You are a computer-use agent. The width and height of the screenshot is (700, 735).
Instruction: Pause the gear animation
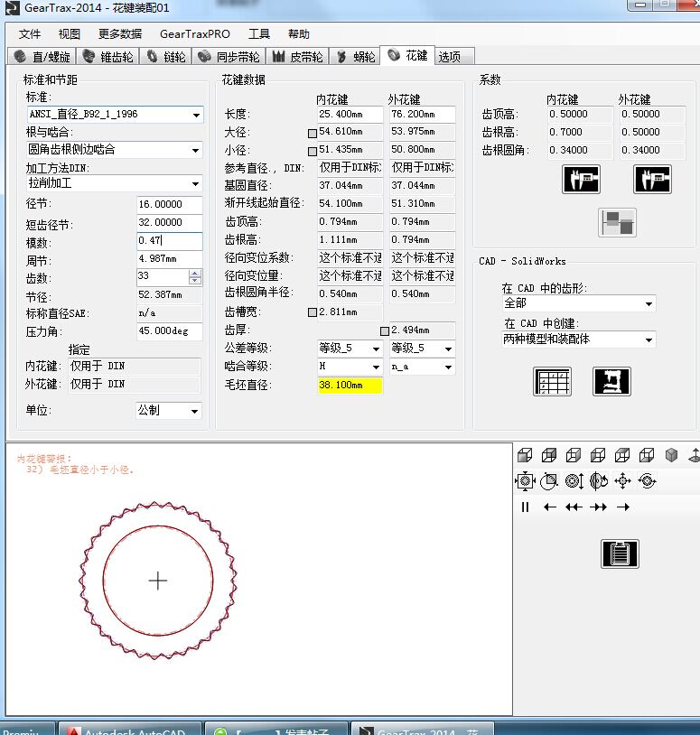[525, 507]
